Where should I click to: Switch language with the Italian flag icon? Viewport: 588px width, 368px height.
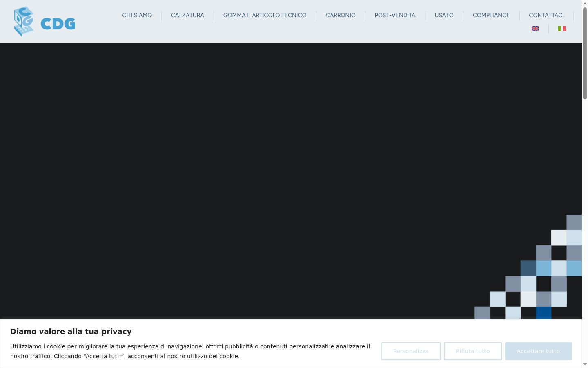(562, 29)
